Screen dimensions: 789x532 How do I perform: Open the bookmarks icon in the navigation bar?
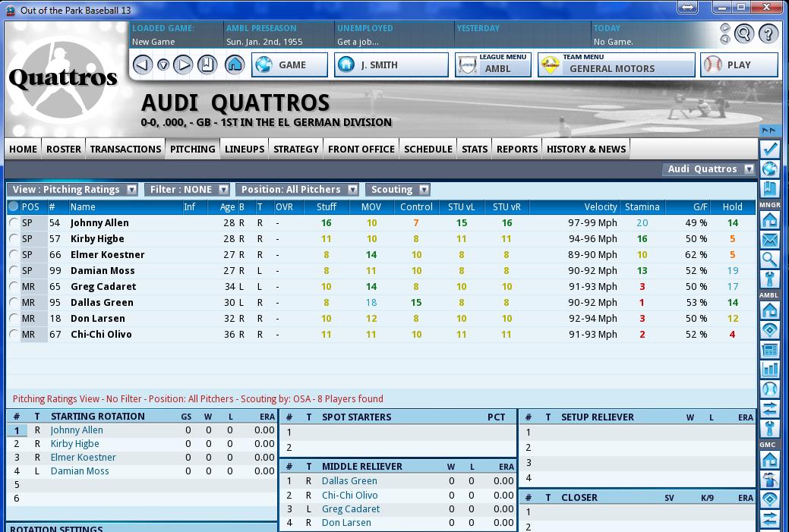[207, 65]
